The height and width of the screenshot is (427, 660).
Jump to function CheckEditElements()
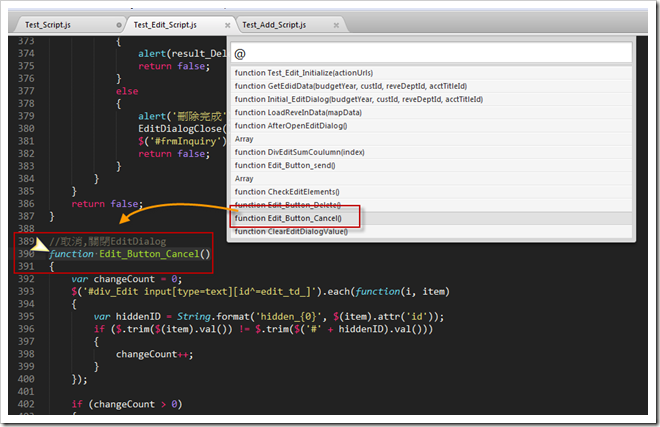(431, 192)
